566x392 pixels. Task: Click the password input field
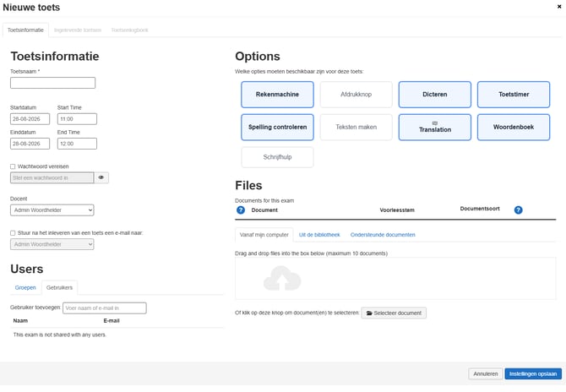[52, 177]
